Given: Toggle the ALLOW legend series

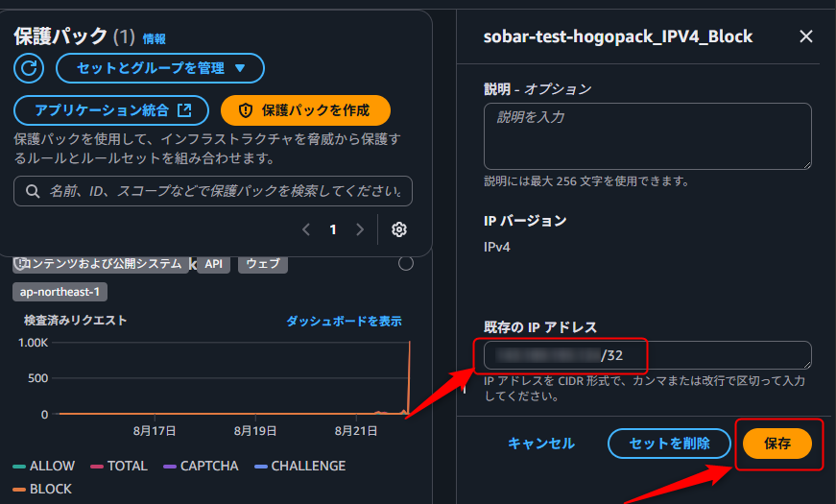Looking at the screenshot, I should coord(44,466).
